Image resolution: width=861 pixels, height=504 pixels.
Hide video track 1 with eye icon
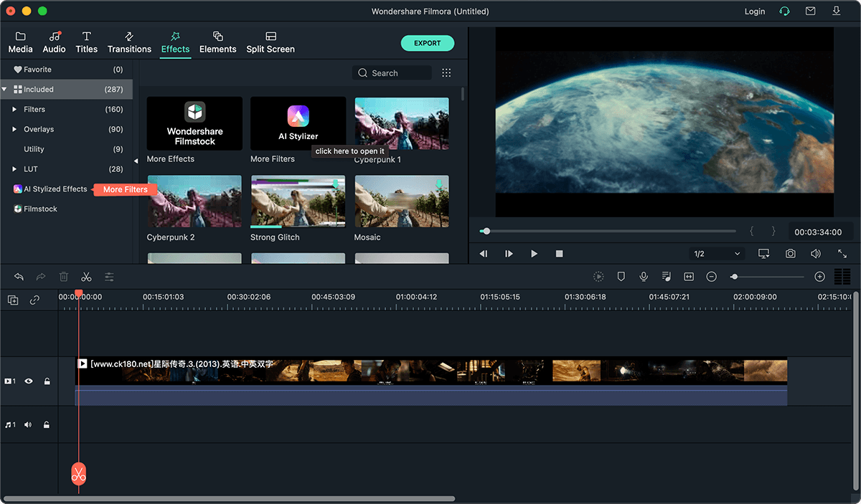point(29,381)
